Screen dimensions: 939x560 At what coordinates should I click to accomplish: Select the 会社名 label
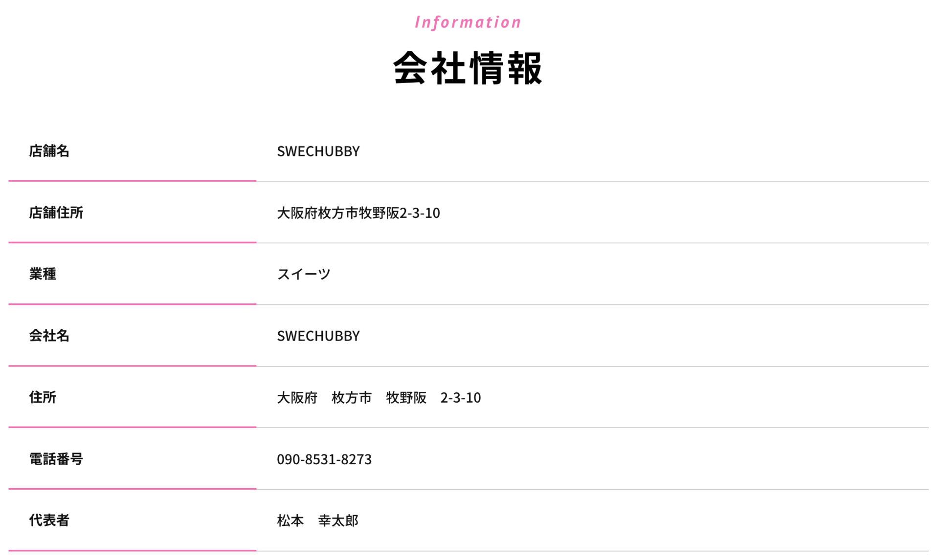click(x=49, y=336)
